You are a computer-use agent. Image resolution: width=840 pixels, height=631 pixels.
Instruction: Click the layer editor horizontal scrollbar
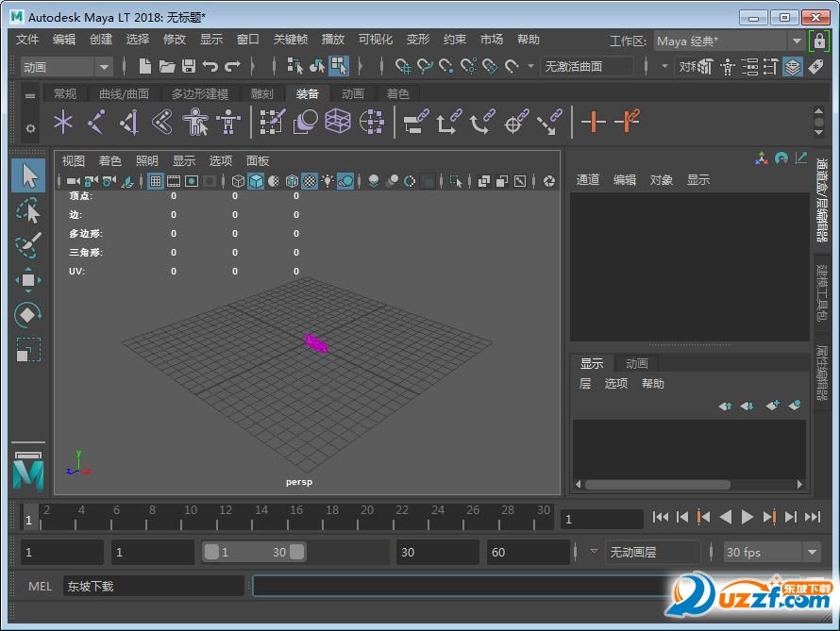click(658, 485)
